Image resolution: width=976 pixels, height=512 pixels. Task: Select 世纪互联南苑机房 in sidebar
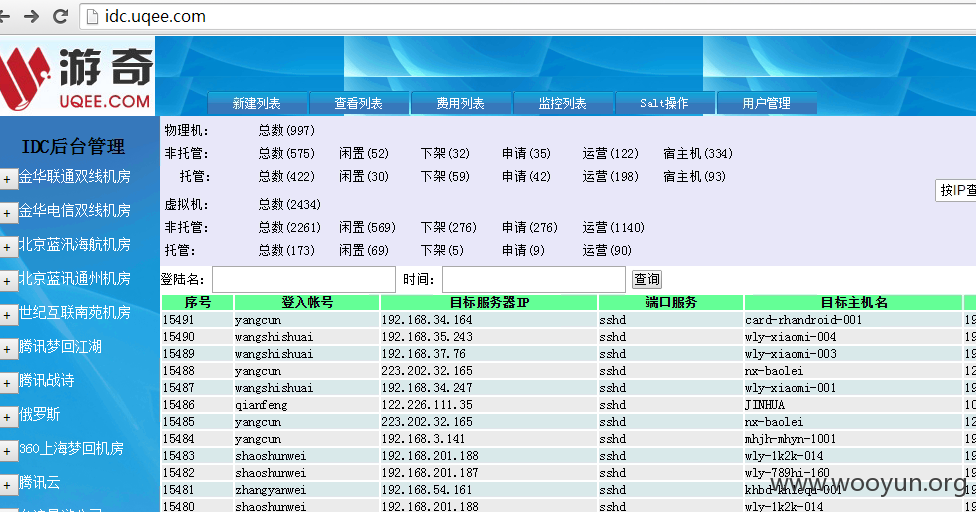tap(75, 312)
